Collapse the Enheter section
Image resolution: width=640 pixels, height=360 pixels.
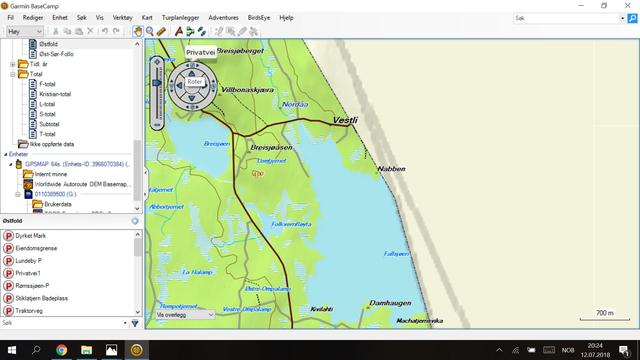pos(6,154)
